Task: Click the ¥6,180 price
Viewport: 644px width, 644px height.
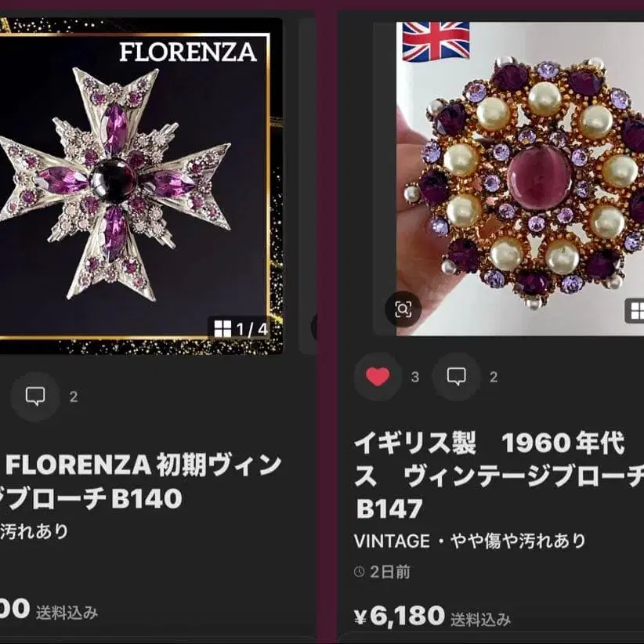Action: point(400,616)
